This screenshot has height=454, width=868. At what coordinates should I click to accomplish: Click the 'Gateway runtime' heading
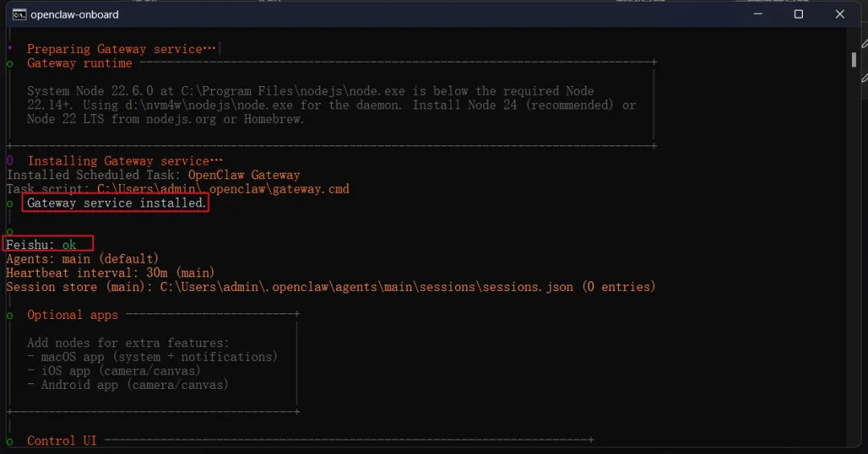pyautogui.click(x=80, y=63)
